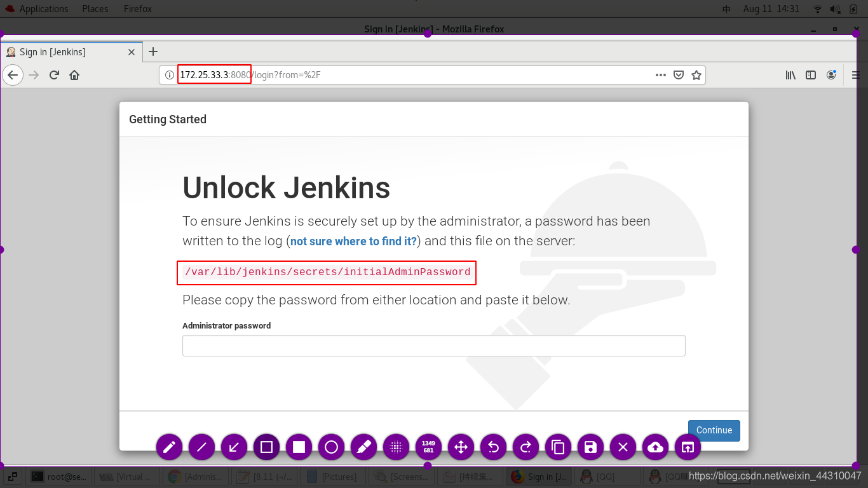
Task: Click the Continue button
Action: click(714, 430)
